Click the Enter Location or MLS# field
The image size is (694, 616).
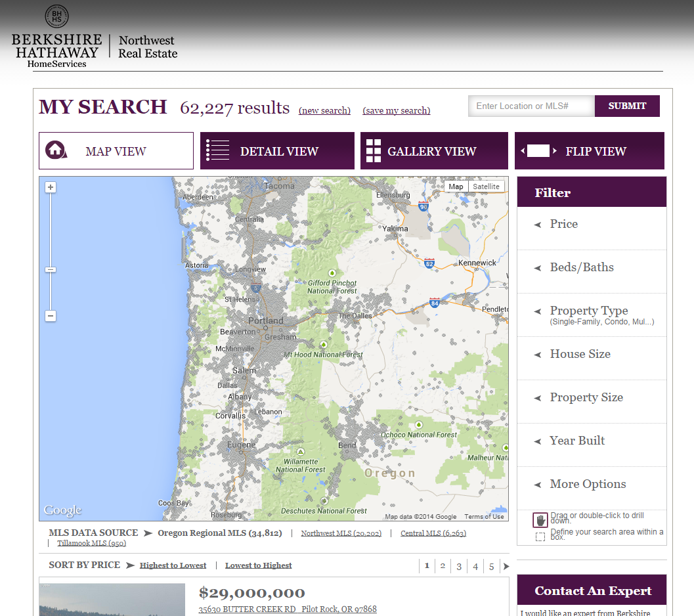point(532,106)
